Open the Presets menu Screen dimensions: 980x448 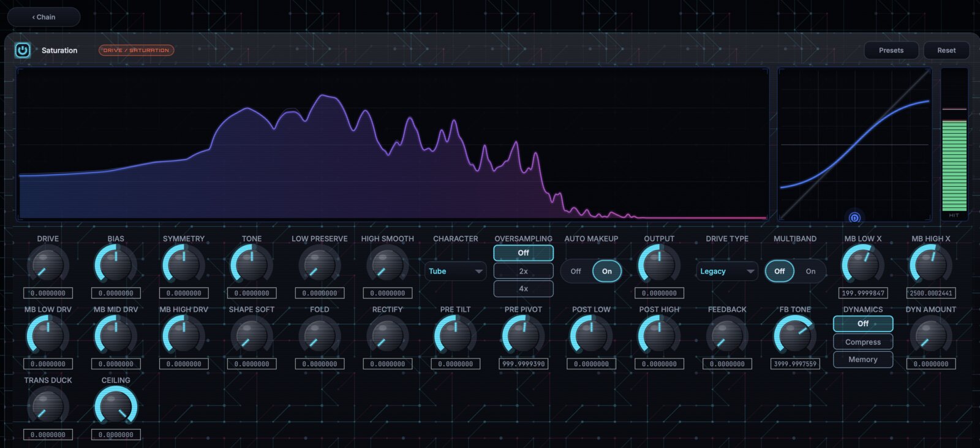click(891, 50)
